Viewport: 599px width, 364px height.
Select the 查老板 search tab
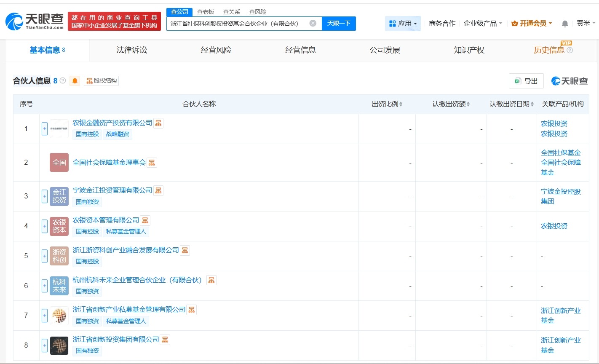(x=205, y=12)
